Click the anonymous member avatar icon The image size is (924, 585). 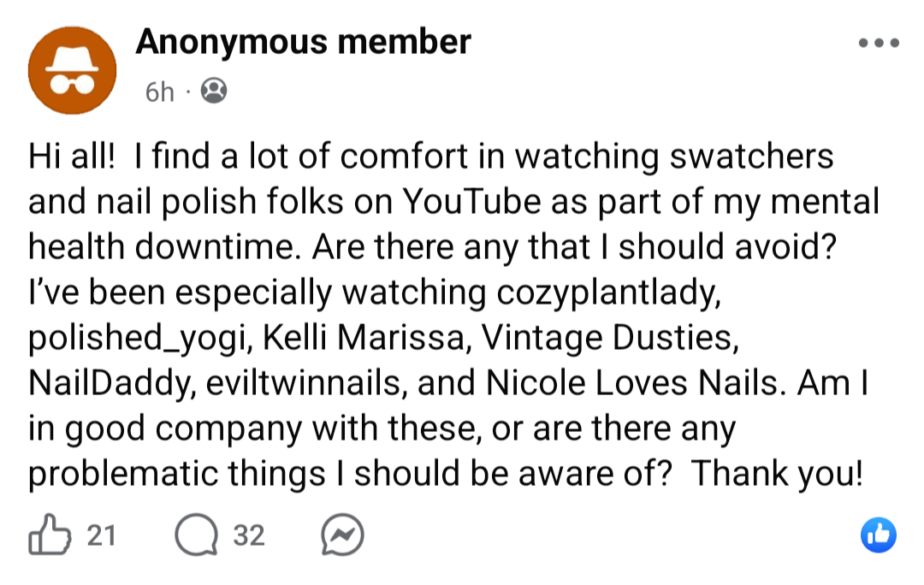click(71, 70)
